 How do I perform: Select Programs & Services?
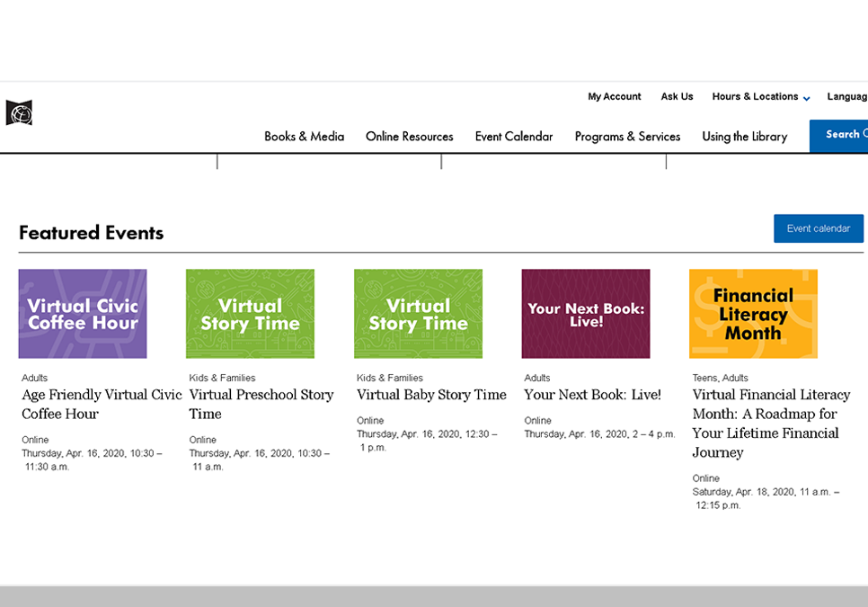(x=627, y=137)
